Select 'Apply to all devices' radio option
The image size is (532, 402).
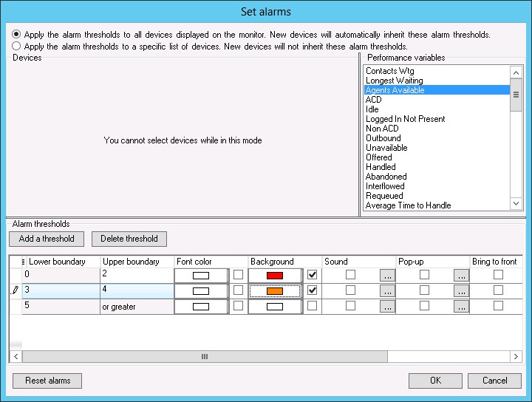16,35
